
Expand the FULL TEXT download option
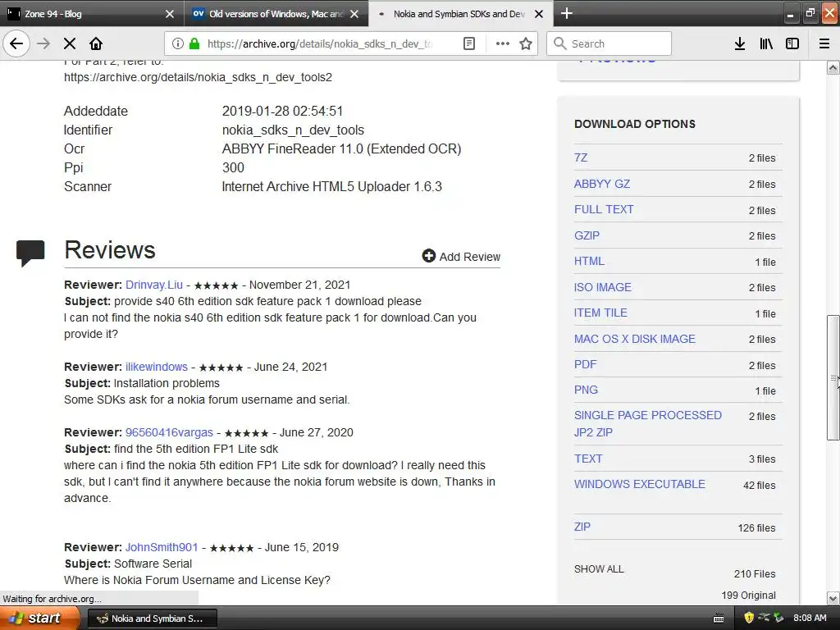[x=604, y=209]
